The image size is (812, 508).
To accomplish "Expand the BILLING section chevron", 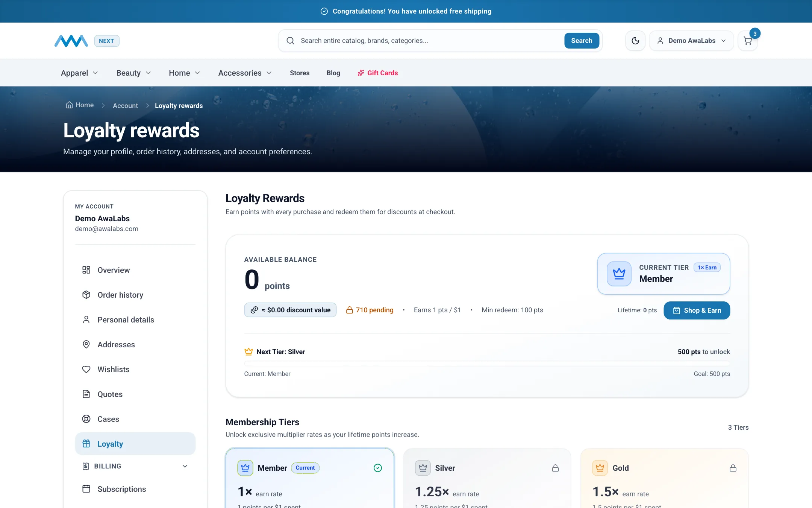I will [185, 466].
